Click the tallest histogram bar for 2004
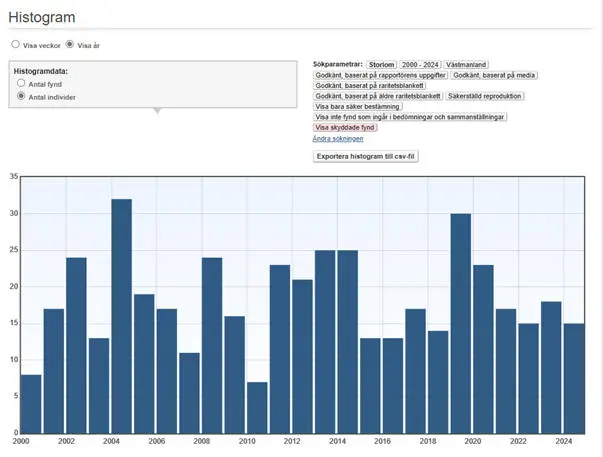Screen dimensions: 603x457 point(121,315)
